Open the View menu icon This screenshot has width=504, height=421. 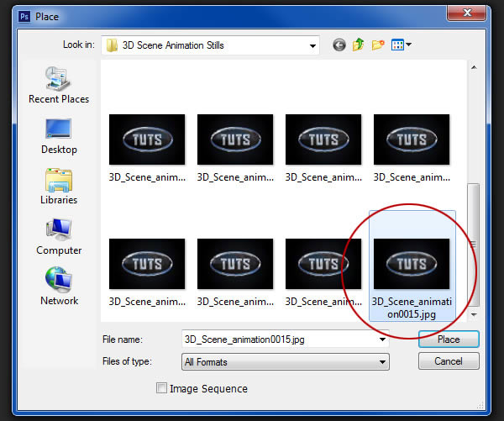click(397, 45)
